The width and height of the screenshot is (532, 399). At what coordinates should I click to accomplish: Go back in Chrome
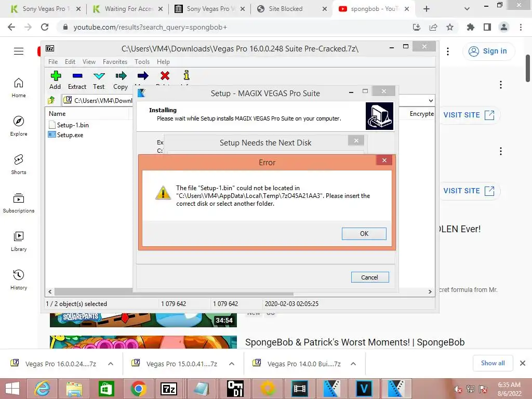(11, 27)
